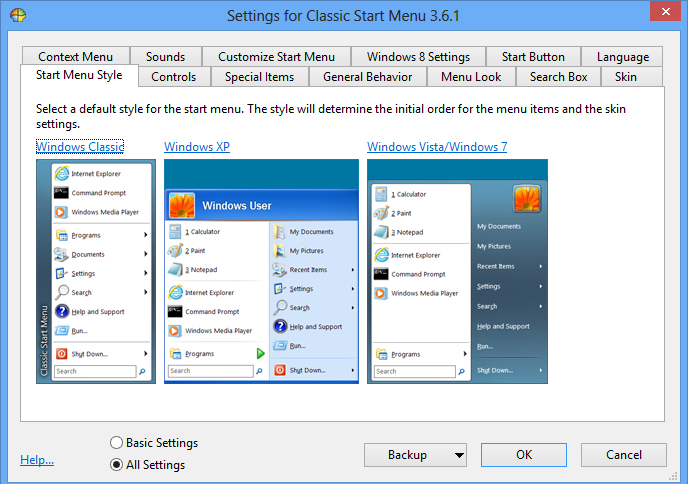Click Shut Down arrow in Classic preview
Viewport: 688px width, 484px height.
[x=145, y=354]
